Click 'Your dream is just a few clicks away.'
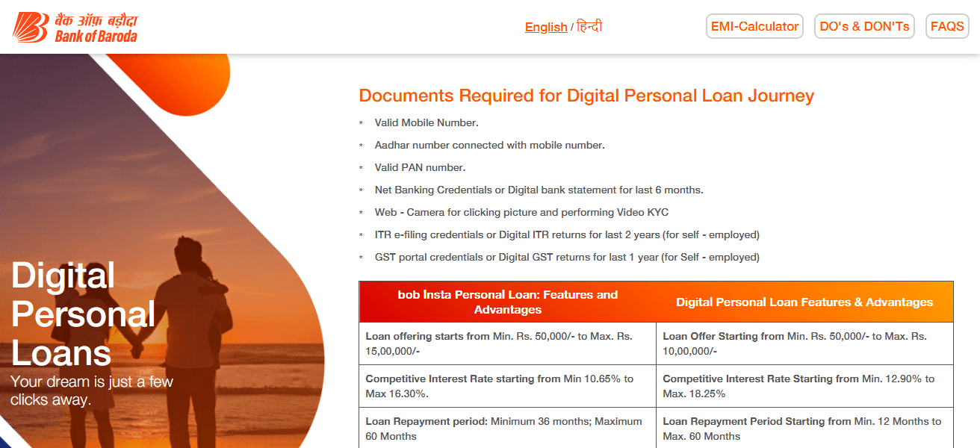Image resolution: width=980 pixels, height=448 pixels. click(x=92, y=391)
